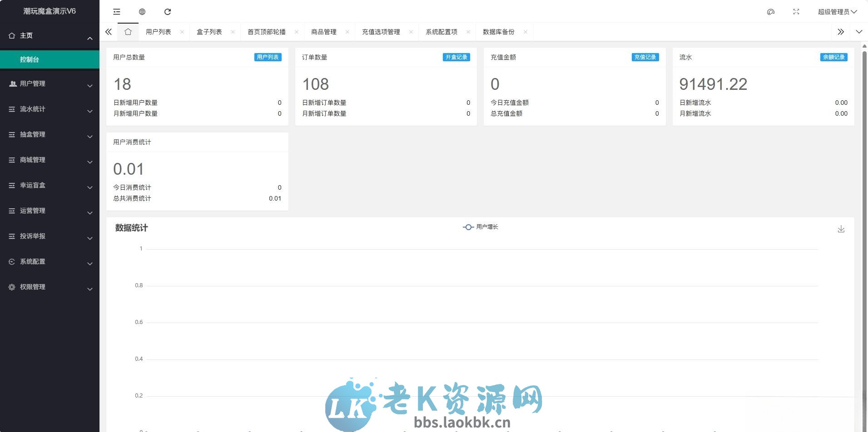Open the theme palette icon
This screenshot has height=432, width=868.
pyautogui.click(x=771, y=12)
